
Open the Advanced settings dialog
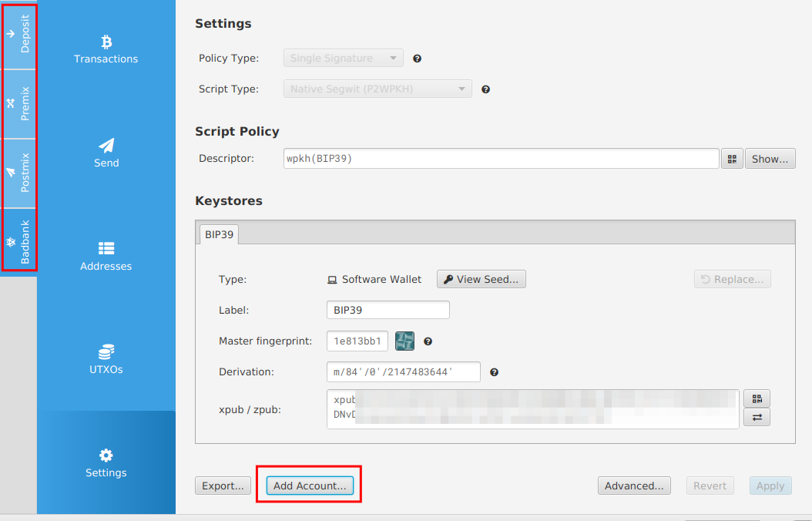coord(633,486)
